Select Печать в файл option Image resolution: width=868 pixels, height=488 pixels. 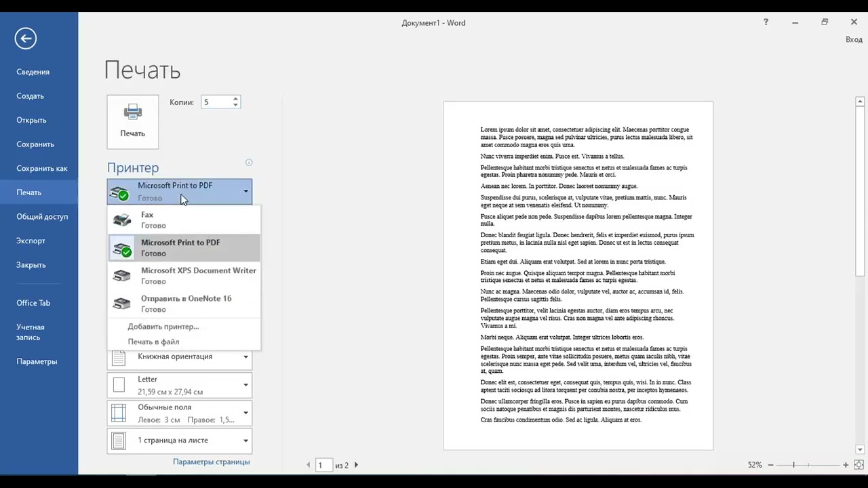pyautogui.click(x=154, y=342)
